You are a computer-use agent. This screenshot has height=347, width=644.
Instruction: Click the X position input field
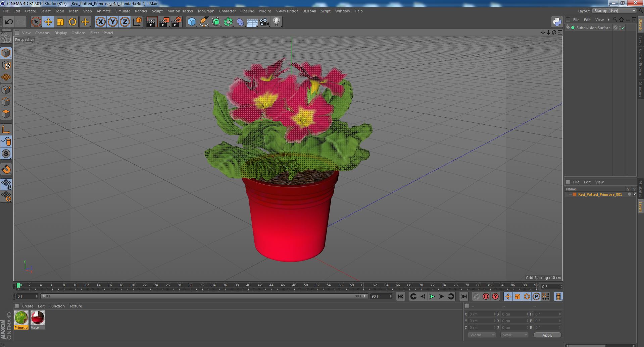coord(482,314)
